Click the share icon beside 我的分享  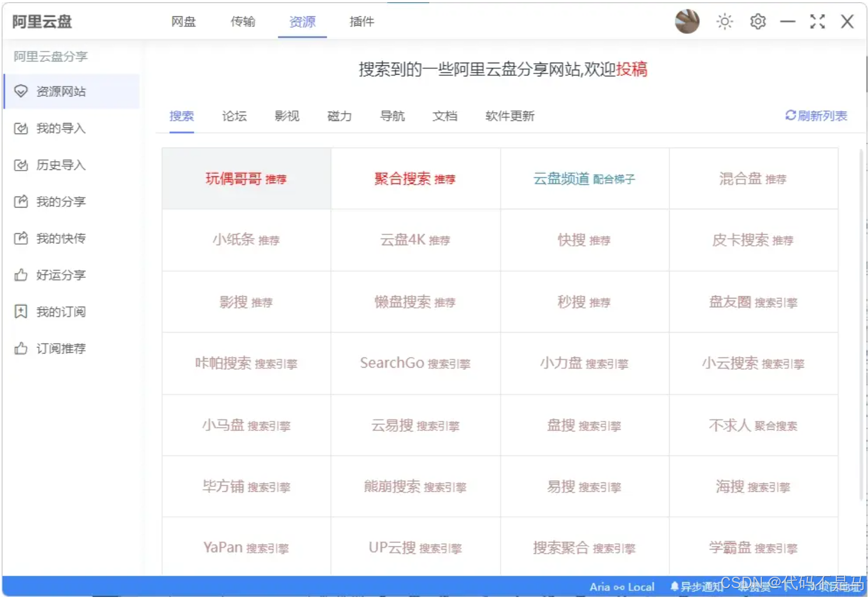[x=21, y=202]
